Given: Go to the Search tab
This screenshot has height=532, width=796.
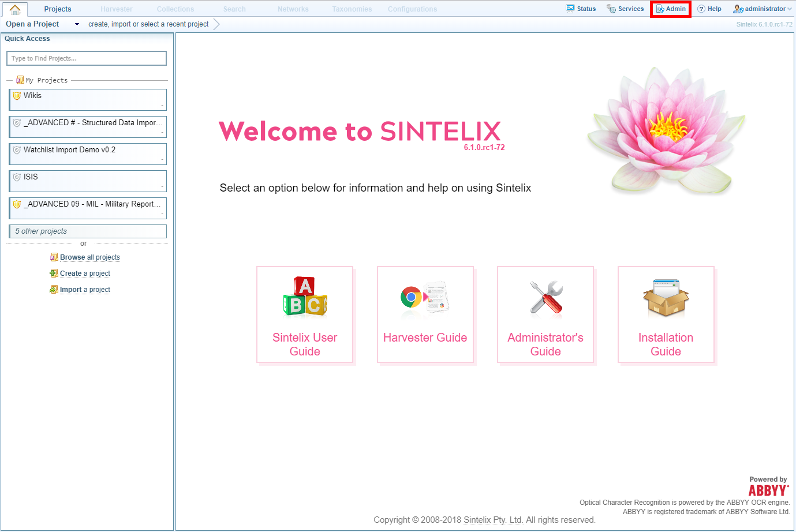Looking at the screenshot, I should pos(234,9).
